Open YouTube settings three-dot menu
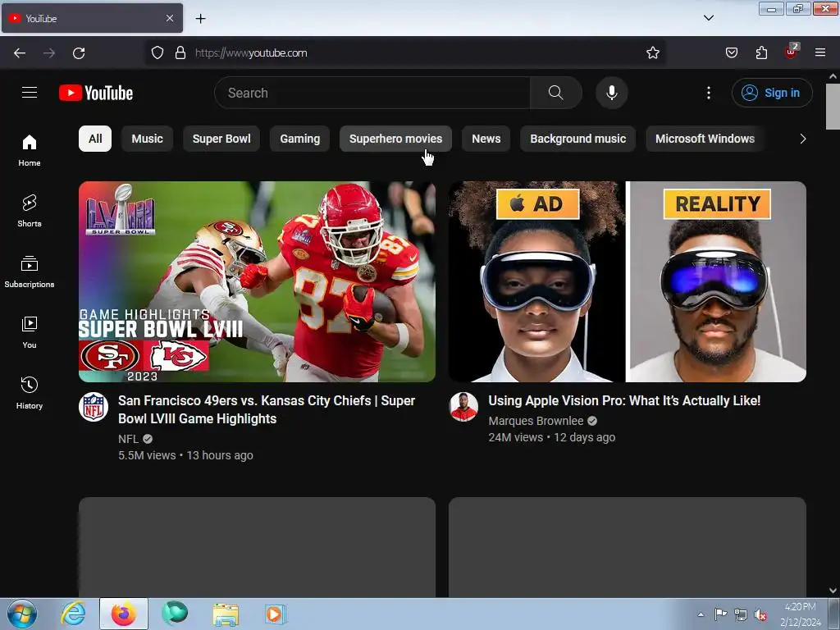This screenshot has width=840, height=630. click(708, 93)
